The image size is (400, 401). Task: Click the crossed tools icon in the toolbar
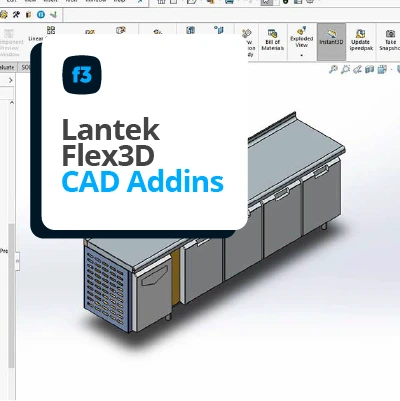click(x=16, y=15)
